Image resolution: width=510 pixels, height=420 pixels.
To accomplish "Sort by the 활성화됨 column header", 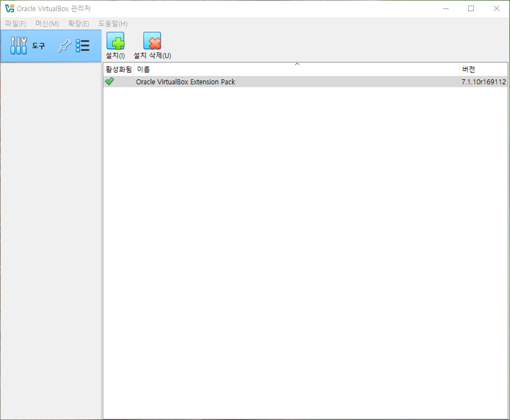I will pyautogui.click(x=119, y=69).
